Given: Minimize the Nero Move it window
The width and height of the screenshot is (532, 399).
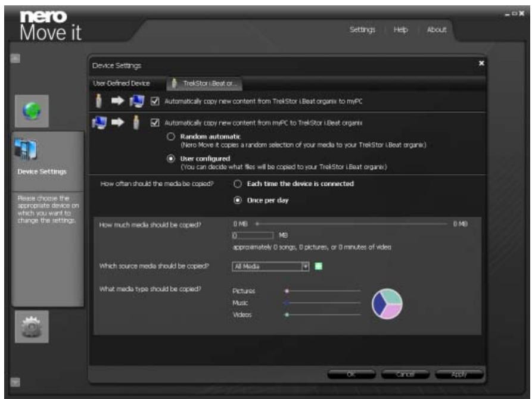Looking at the screenshot, I should [x=507, y=14].
